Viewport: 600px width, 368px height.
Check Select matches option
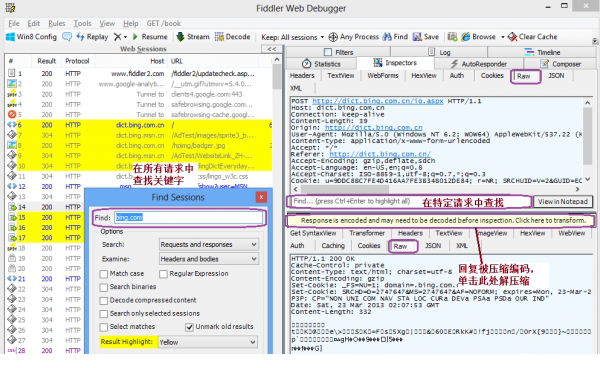103,327
